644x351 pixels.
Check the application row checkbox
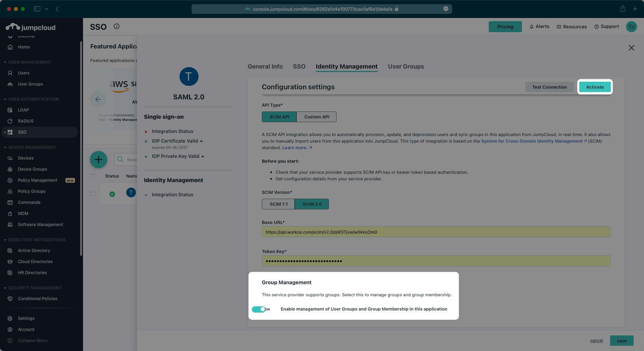92,194
